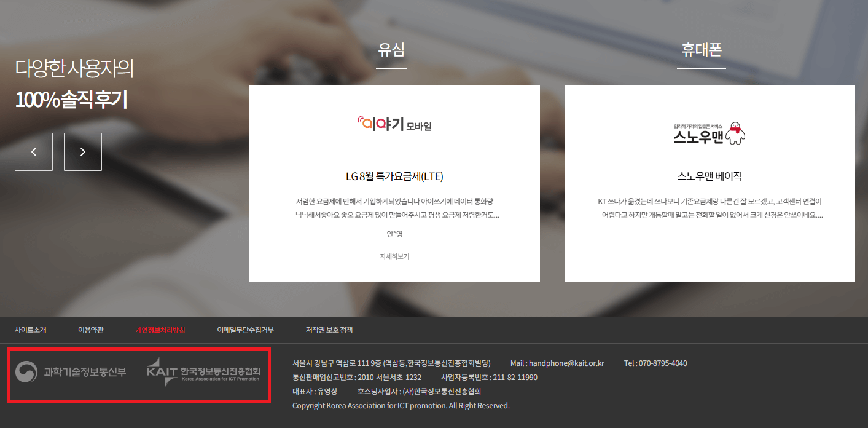The height and width of the screenshot is (428, 868).
Task: Click the 과학기술정보통신부 logo
Action: 71,371
